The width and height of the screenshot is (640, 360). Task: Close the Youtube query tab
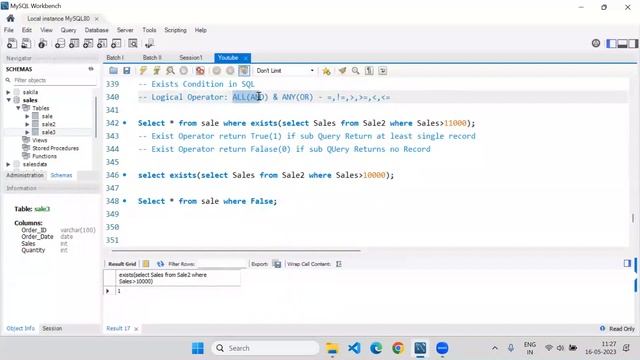246,58
